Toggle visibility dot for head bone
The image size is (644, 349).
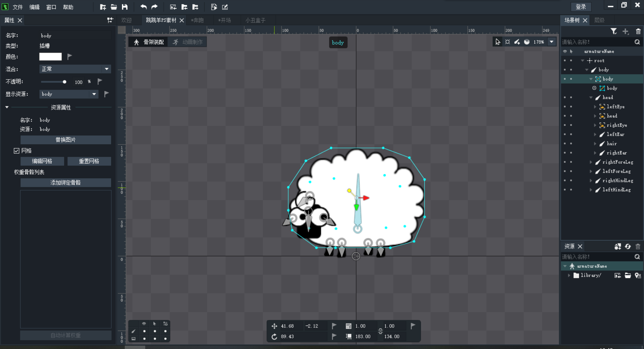[565, 97]
